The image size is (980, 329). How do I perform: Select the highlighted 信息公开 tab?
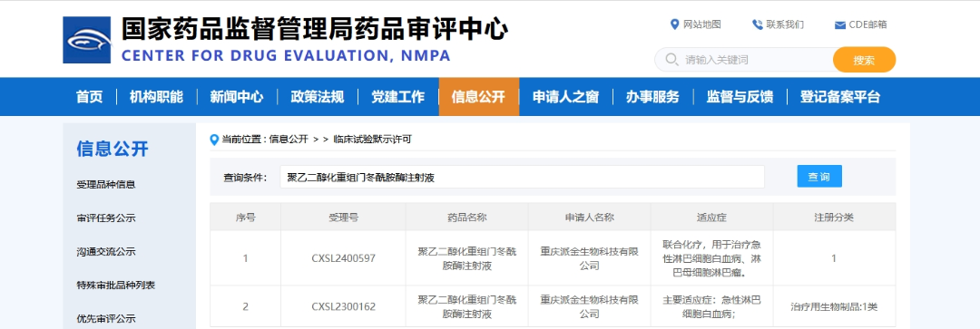tap(479, 97)
